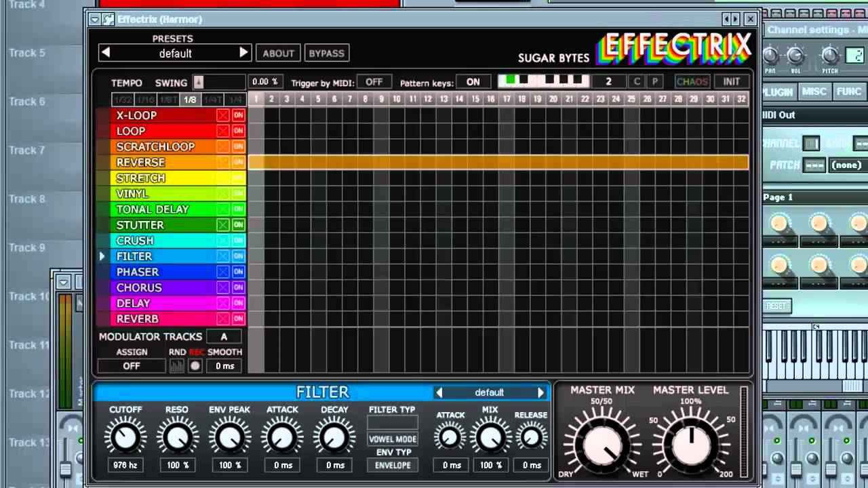Click the BYPASS button
Viewport: 868px width, 488px height.
[327, 53]
